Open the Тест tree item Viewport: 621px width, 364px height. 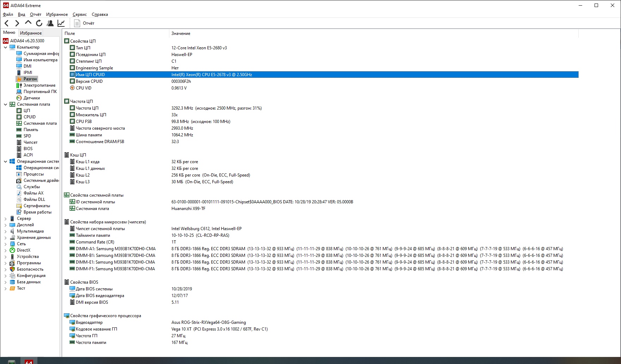[17, 288]
